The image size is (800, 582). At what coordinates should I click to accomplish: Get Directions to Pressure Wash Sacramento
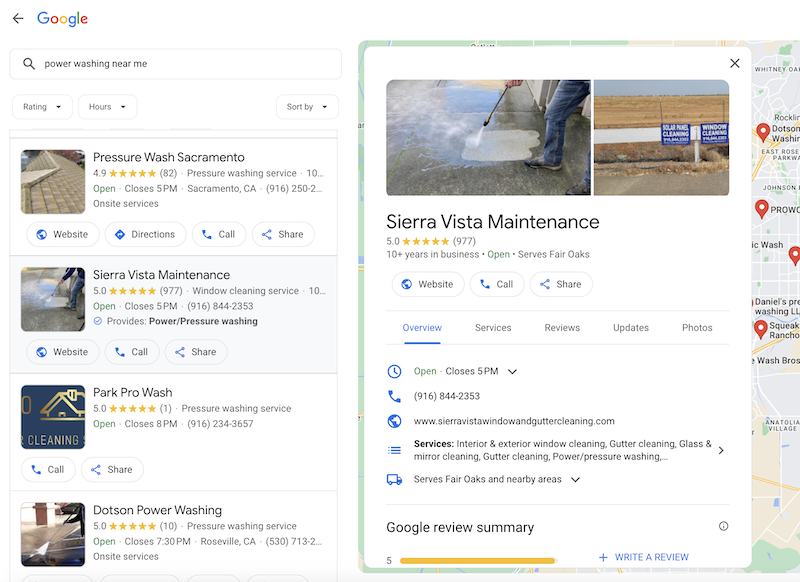[x=145, y=234]
